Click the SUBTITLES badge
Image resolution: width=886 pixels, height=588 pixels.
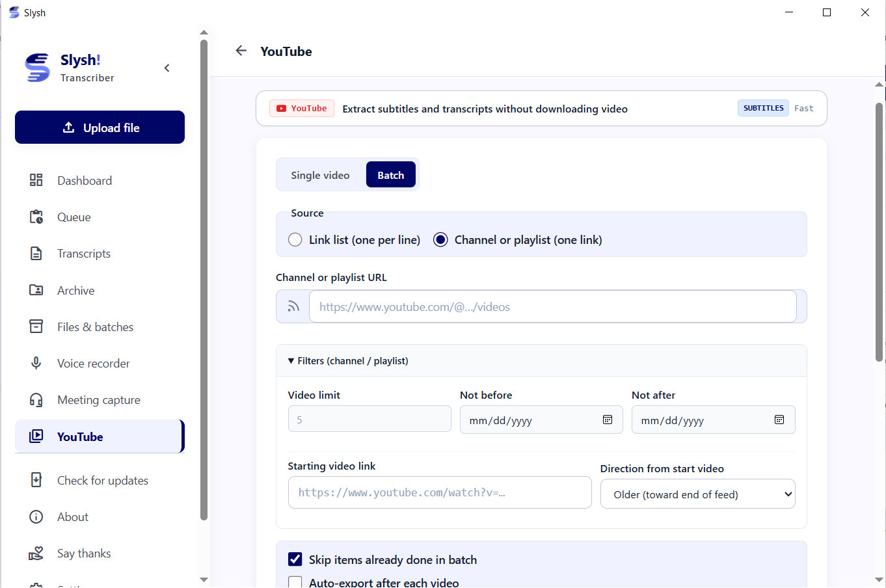(763, 108)
